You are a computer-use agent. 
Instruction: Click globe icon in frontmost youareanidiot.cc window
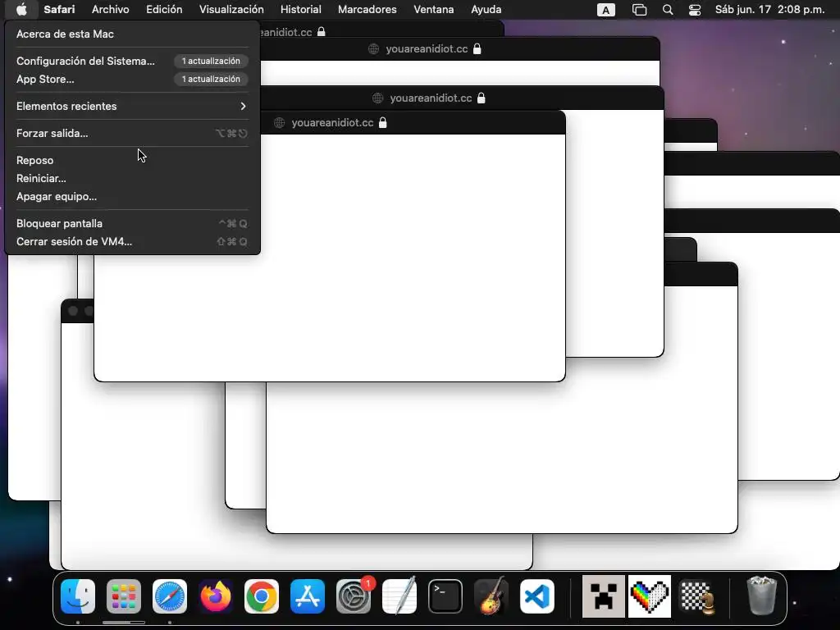tap(279, 123)
